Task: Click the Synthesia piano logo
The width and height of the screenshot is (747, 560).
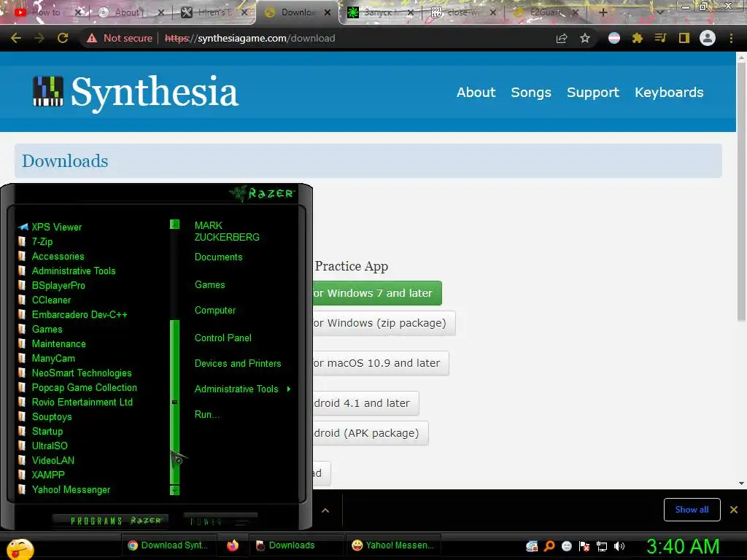Action: (48, 91)
